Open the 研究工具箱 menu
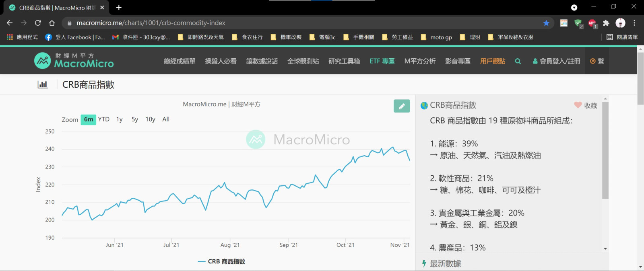 click(344, 61)
